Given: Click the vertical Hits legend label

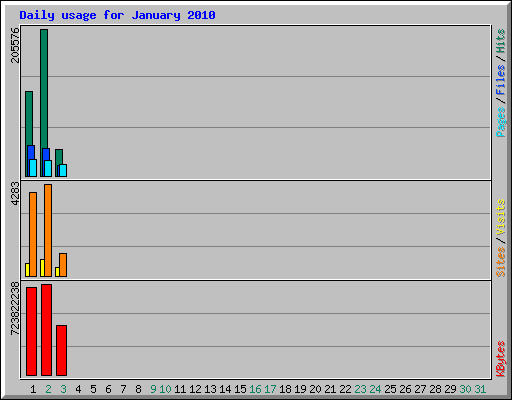Looking at the screenshot, I should pyautogui.click(x=500, y=41).
